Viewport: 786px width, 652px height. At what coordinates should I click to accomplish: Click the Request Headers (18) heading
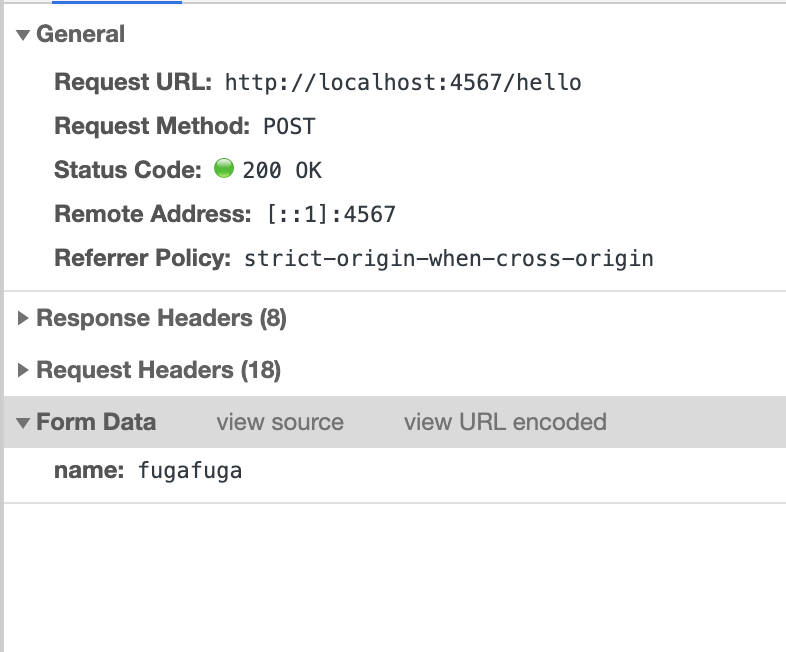[x=158, y=370]
